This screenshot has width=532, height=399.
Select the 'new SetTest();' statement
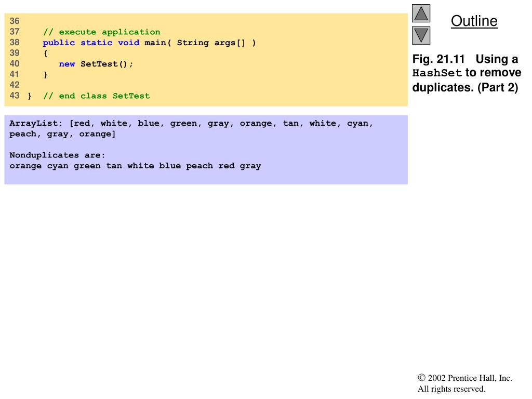click(x=96, y=64)
